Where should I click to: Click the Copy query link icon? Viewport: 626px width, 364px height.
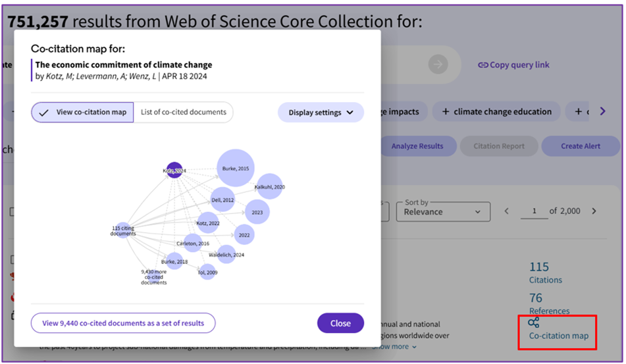483,65
